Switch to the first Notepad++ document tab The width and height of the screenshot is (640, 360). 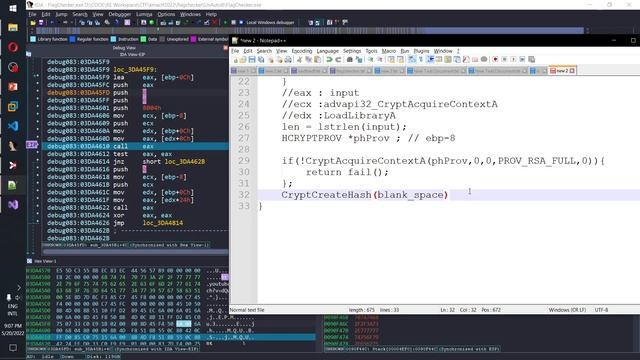tap(244, 71)
